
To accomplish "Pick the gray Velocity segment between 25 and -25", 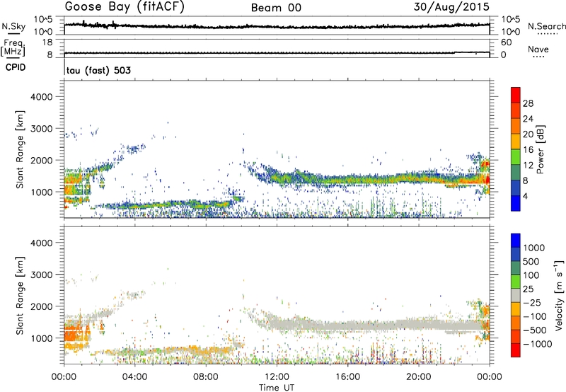I will click(x=516, y=295).
